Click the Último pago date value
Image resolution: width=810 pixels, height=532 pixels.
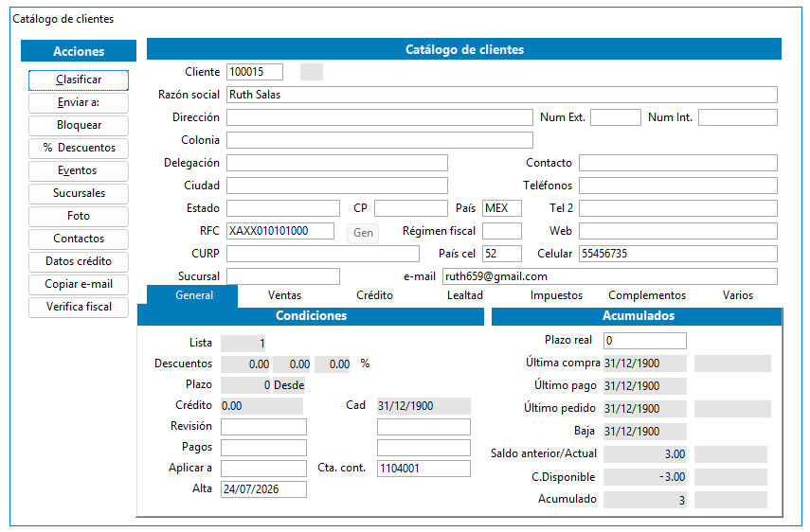click(x=645, y=386)
